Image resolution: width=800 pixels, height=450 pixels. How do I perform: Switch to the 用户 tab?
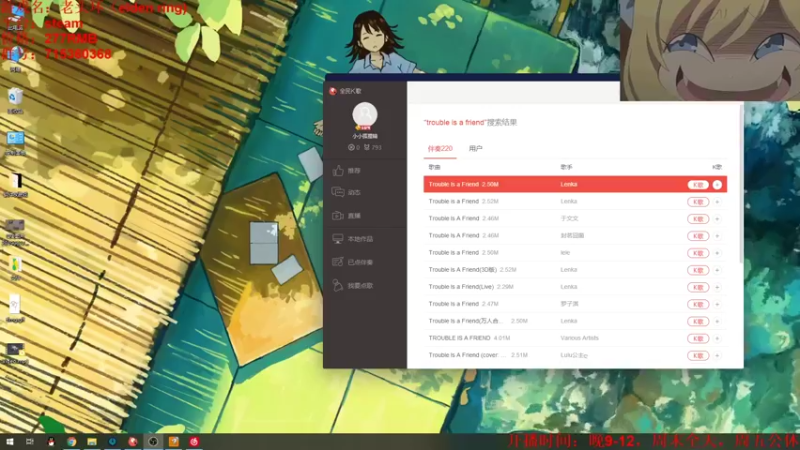476,148
